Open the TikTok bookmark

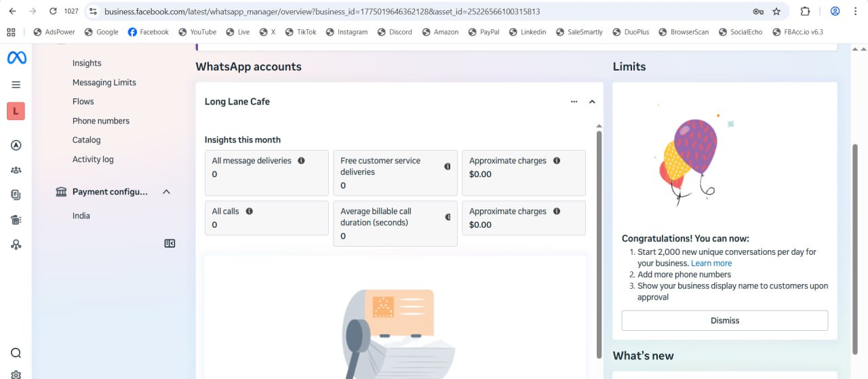click(x=300, y=32)
